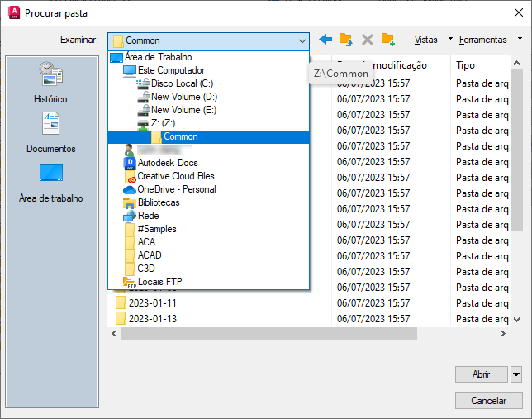
Task: Open the Ferramentas menu
Action: (482, 40)
